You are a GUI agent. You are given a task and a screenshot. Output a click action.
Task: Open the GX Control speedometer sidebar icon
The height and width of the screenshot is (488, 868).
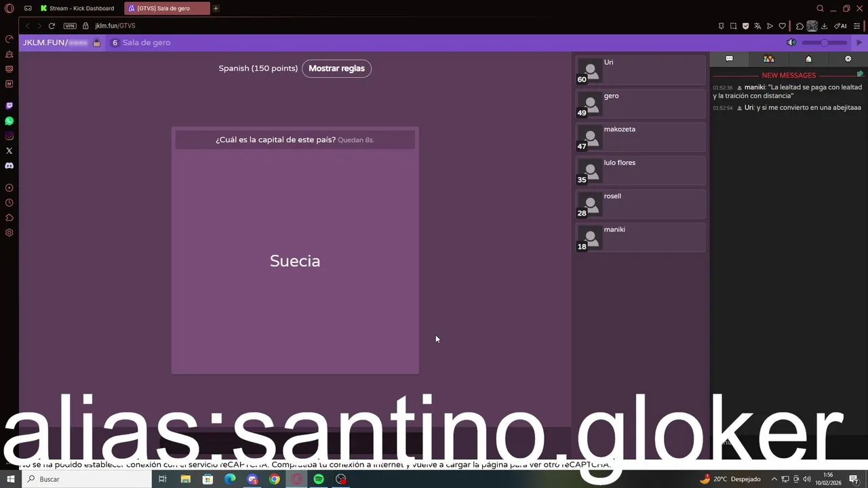9,39
